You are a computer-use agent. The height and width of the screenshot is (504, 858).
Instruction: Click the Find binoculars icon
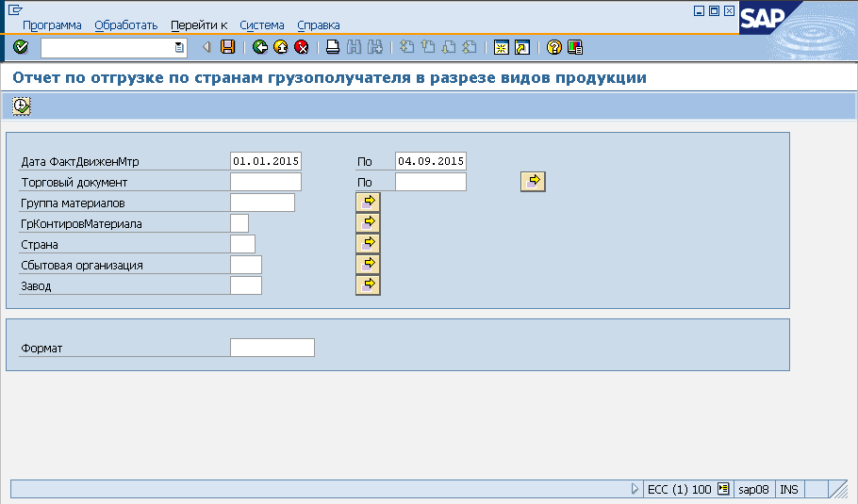tap(354, 47)
